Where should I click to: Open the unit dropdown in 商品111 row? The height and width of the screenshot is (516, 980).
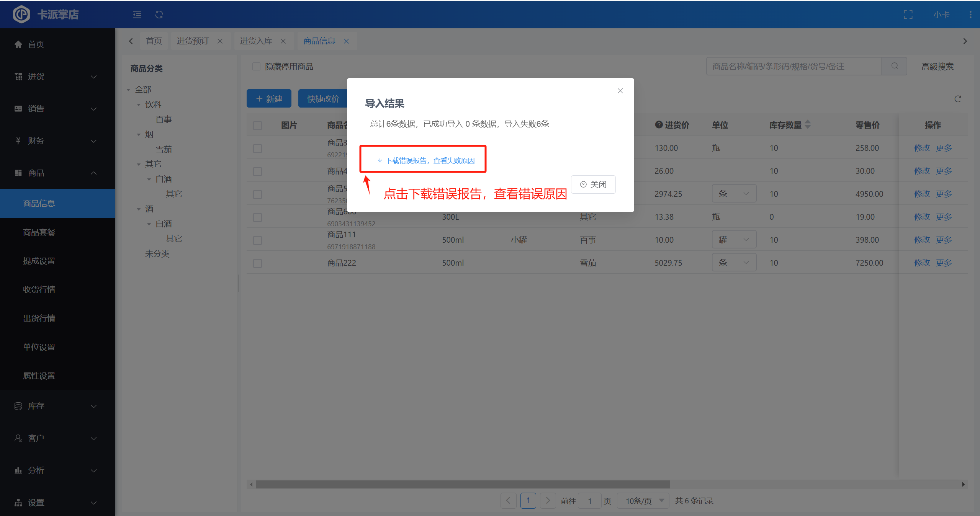tap(734, 240)
